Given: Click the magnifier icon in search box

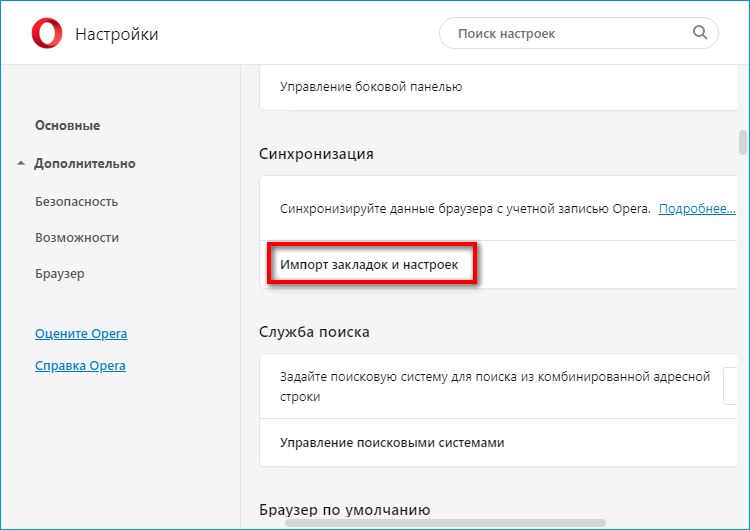Looking at the screenshot, I should (700, 33).
